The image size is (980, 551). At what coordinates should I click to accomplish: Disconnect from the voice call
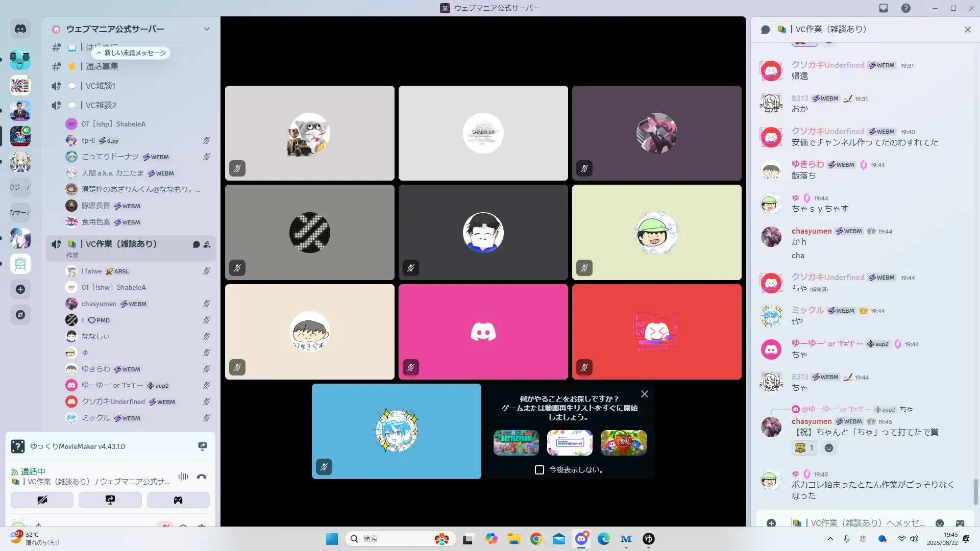(x=202, y=477)
